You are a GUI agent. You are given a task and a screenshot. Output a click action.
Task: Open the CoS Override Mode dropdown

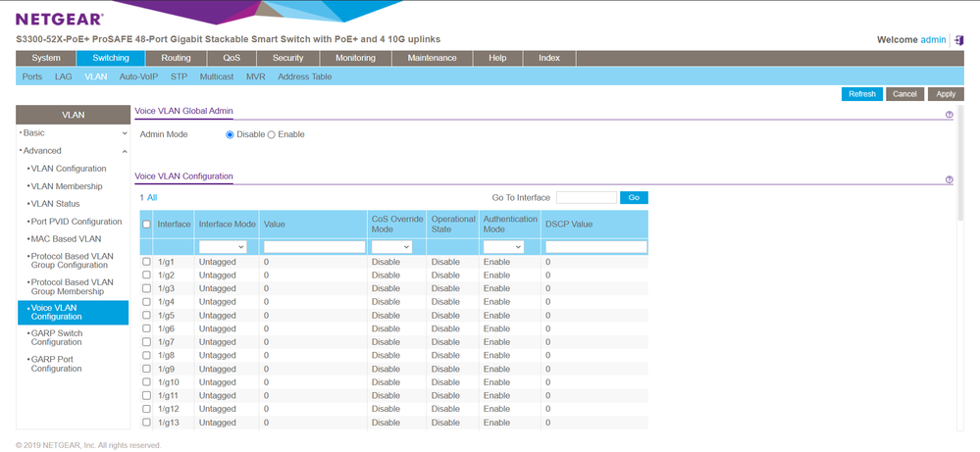tap(391, 247)
